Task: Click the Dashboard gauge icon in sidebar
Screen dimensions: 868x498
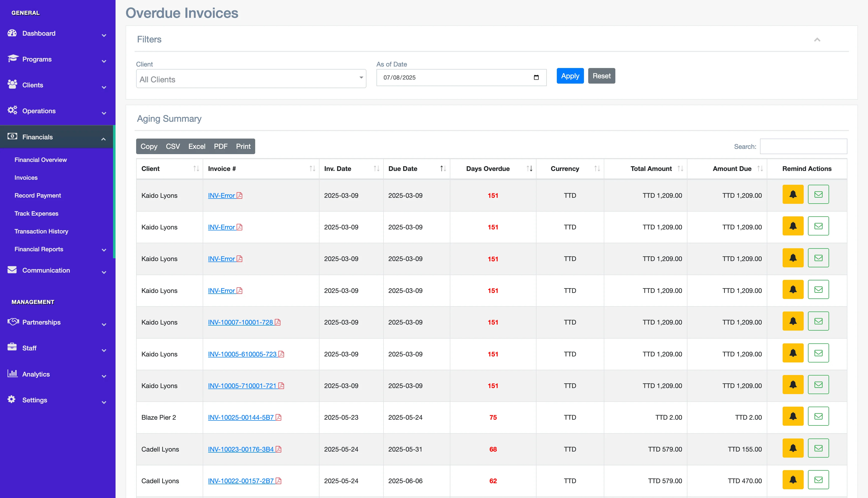Action: click(12, 33)
